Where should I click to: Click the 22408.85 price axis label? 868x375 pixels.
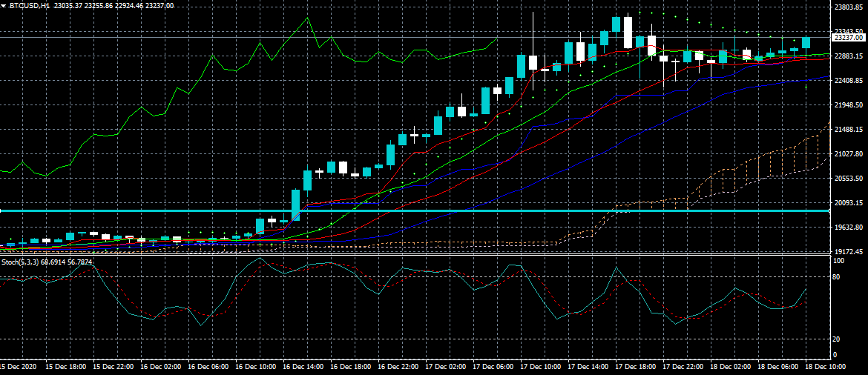[848, 81]
